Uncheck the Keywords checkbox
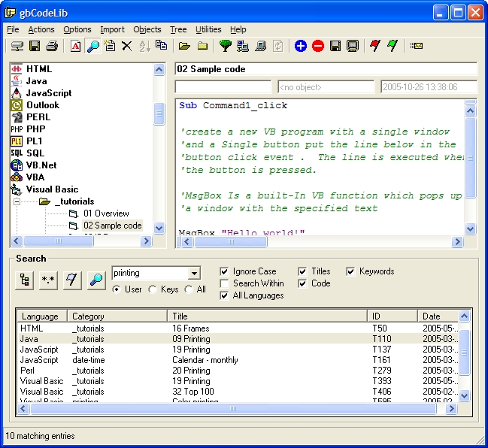This screenshot has height=448, width=488. pos(350,271)
